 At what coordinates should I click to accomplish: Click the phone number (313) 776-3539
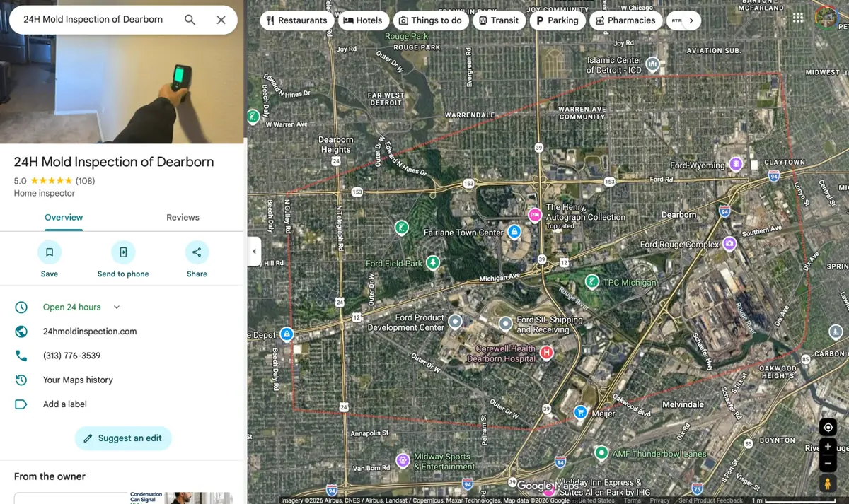click(x=71, y=356)
